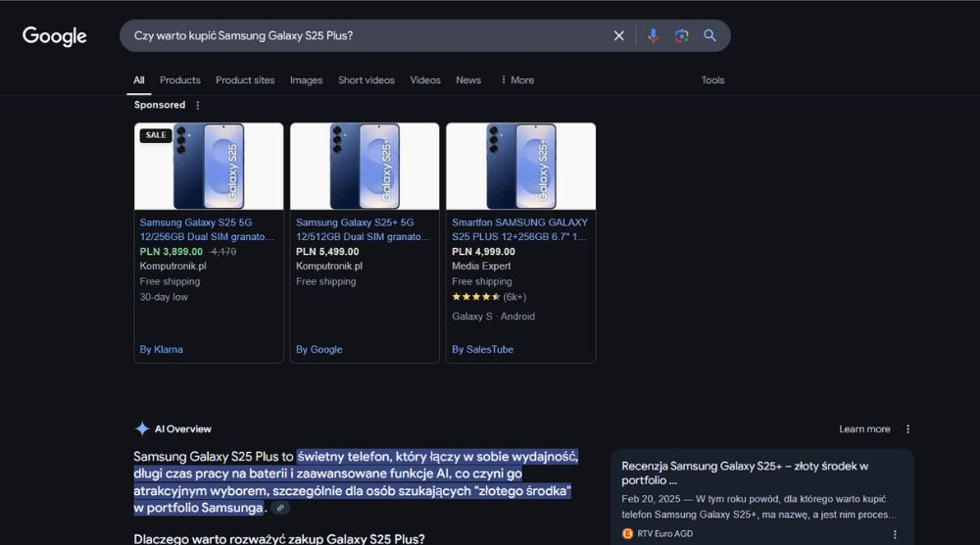Expand the More search filters menu
The image size is (980, 545).
pyautogui.click(x=517, y=80)
